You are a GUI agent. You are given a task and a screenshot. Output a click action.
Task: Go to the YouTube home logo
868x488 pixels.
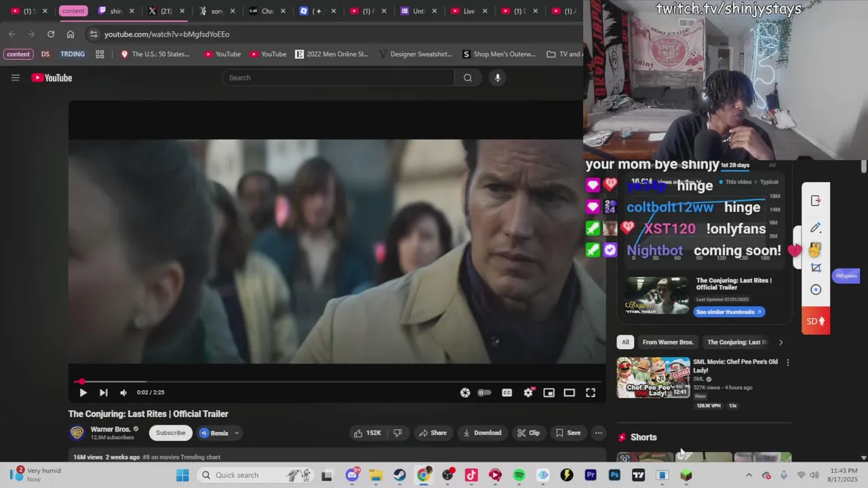pos(52,78)
